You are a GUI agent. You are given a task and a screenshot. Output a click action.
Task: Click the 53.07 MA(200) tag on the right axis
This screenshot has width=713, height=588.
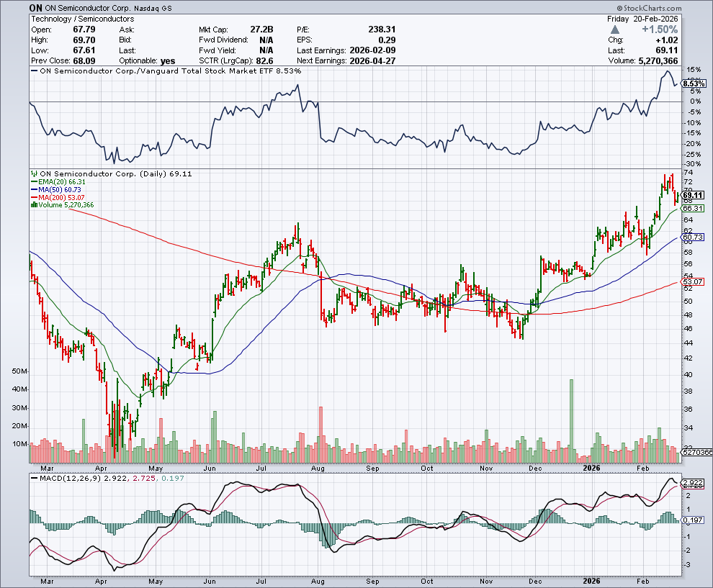[x=694, y=281]
